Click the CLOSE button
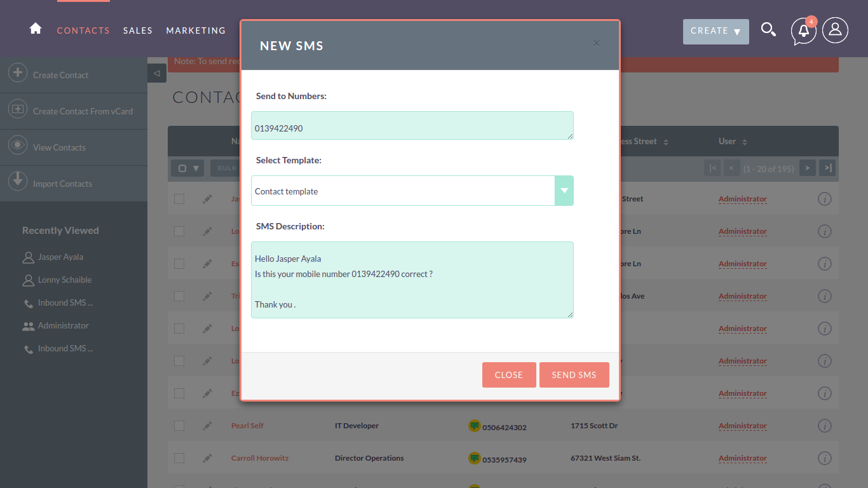 [509, 375]
